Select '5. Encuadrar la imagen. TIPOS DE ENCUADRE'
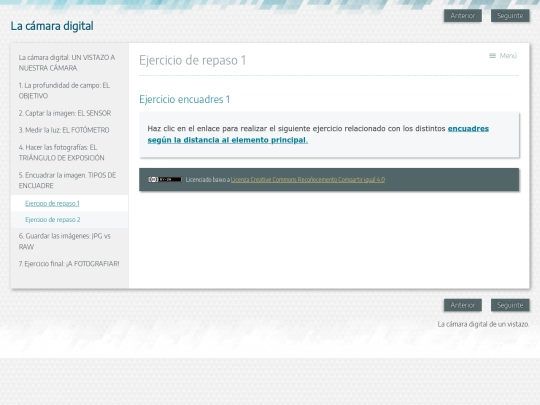 (x=69, y=180)
